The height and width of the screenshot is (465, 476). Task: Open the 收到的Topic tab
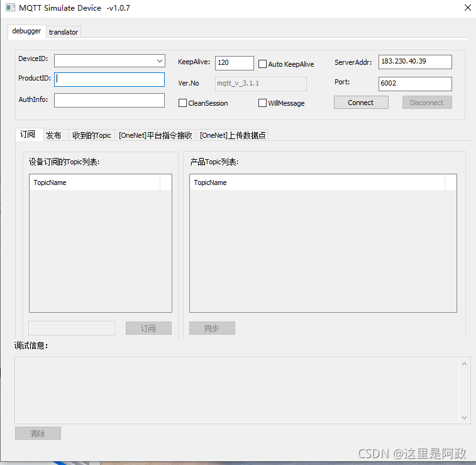tap(92, 135)
